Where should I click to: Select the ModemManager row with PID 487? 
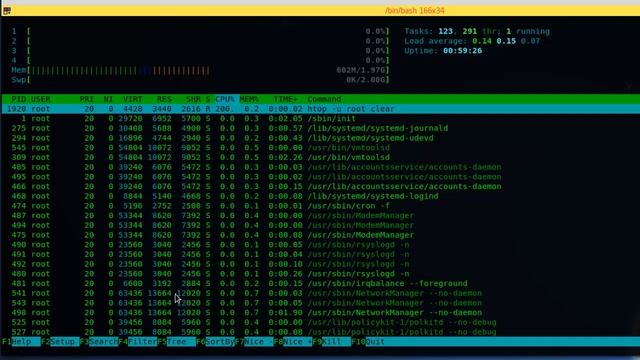pyautogui.click(x=320, y=216)
